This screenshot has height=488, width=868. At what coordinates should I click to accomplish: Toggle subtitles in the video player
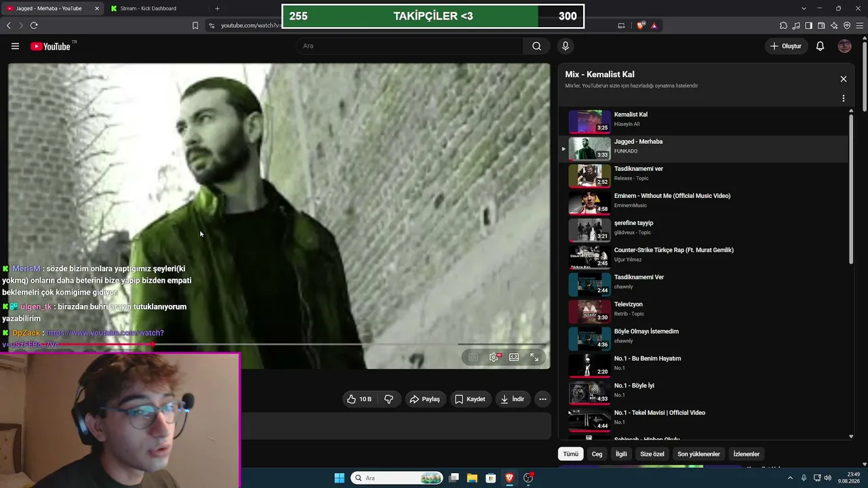473,357
